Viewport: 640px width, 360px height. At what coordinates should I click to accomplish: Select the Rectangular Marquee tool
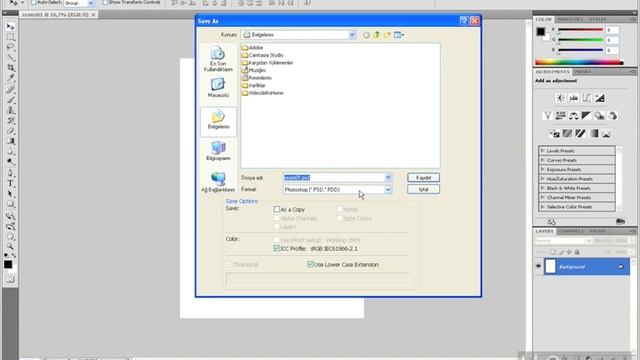tap(11, 37)
